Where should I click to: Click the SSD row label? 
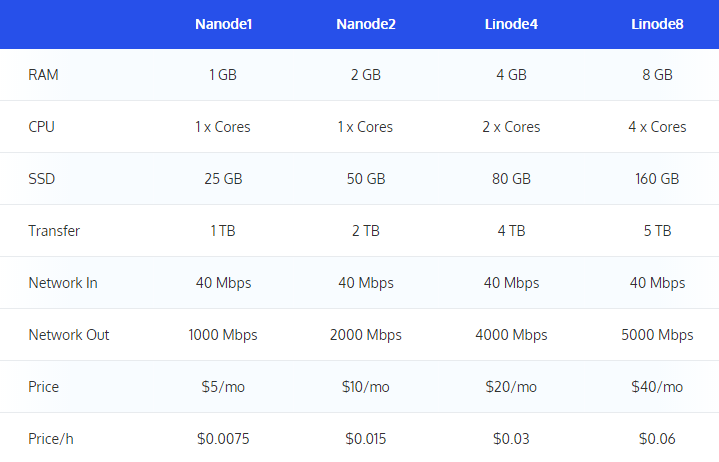click(x=42, y=179)
